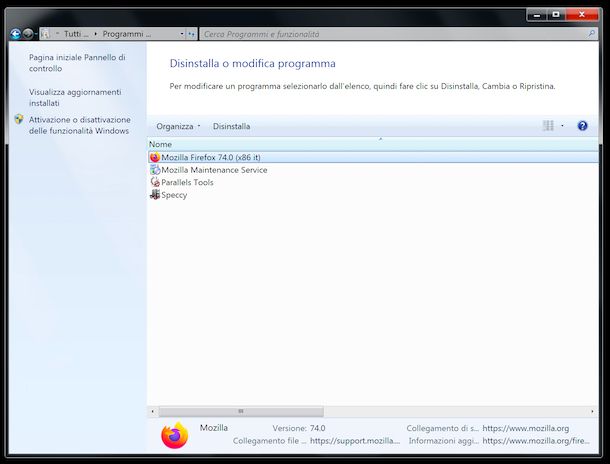Close the Programmi e funzionalità window
The height and width of the screenshot is (464, 610).
582,15
